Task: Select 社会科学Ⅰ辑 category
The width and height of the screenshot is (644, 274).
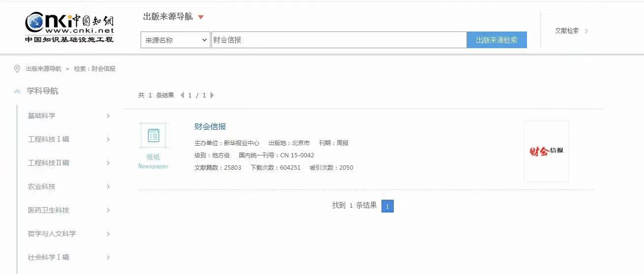Action: (x=49, y=257)
